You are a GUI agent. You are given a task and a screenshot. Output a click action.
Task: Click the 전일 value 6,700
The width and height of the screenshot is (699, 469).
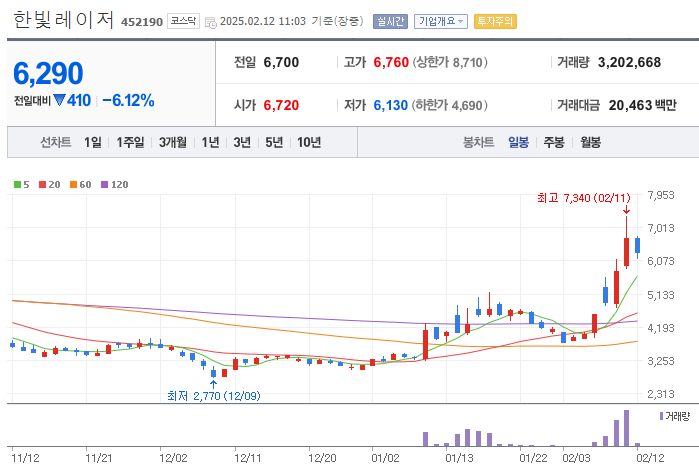[281, 62]
